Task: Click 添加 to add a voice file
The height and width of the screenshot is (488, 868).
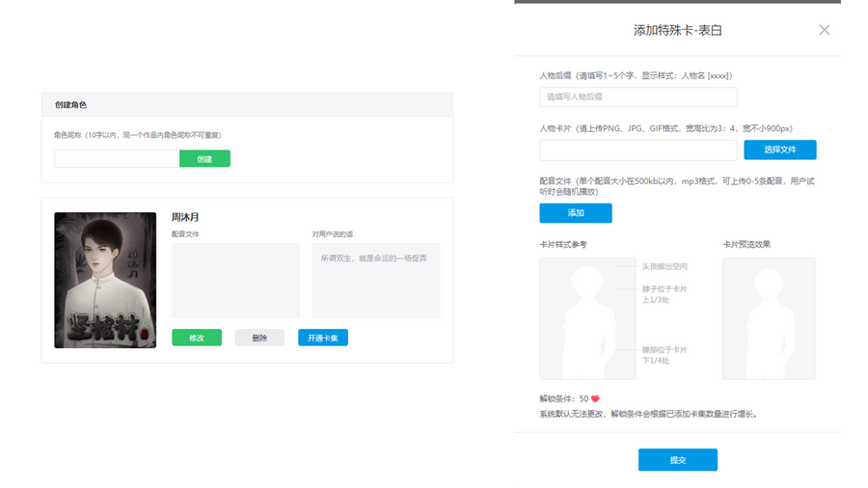Action: pyautogui.click(x=575, y=213)
